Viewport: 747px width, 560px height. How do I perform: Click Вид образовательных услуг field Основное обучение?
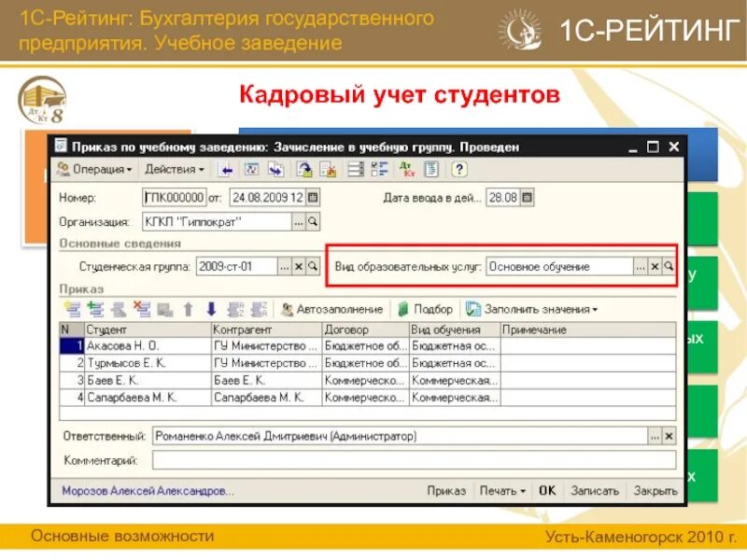(559, 267)
